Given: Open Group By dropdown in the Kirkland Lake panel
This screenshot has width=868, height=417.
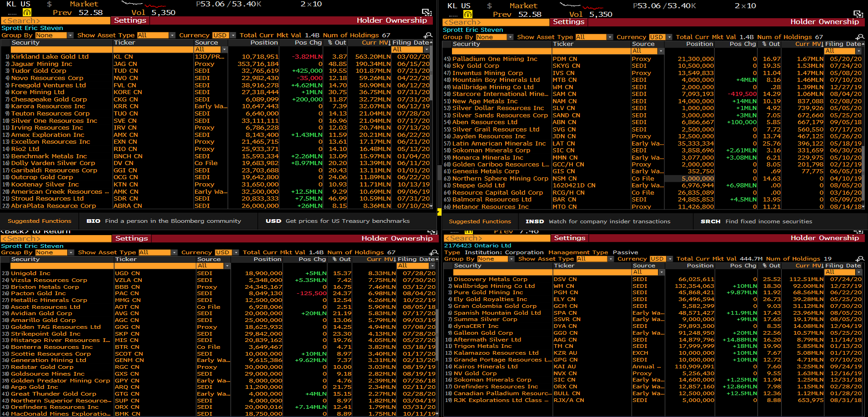Looking at the screenshot, I should [x=54, y=35].
